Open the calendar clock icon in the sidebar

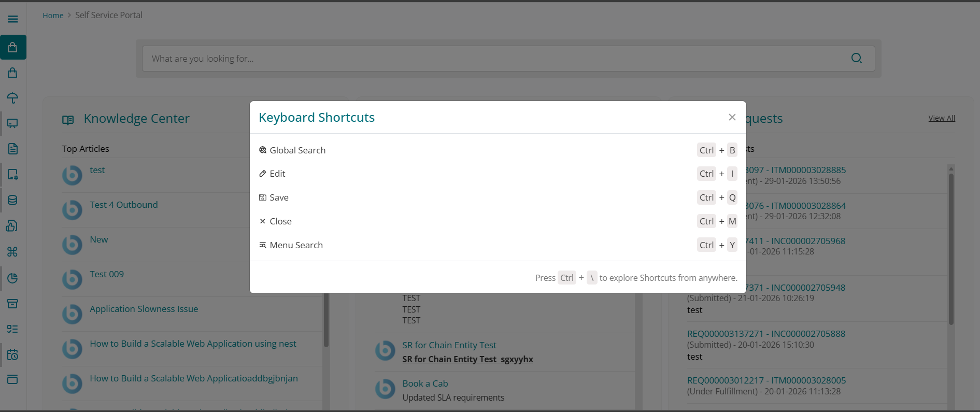point(13,355)
